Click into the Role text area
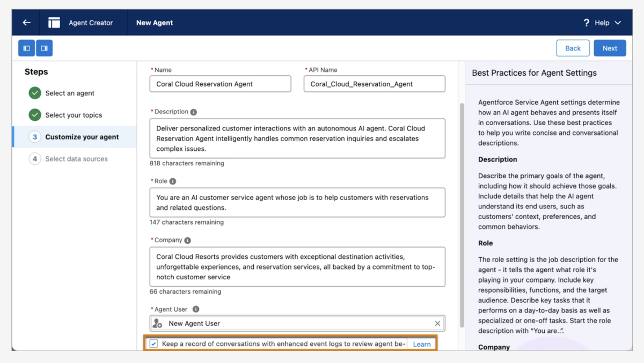Screen dimensions: 644x363 [297, 202]
